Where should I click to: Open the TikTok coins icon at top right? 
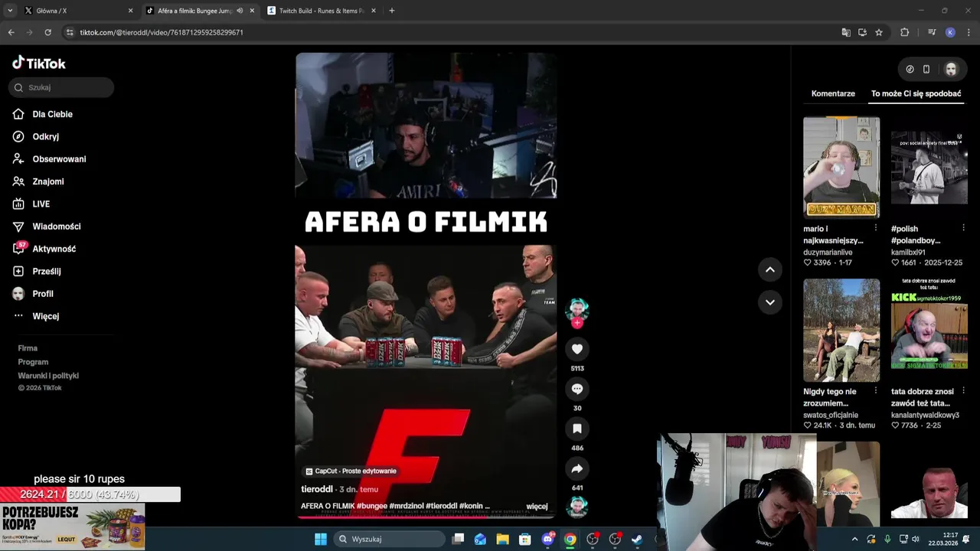[x=910, y=69]
